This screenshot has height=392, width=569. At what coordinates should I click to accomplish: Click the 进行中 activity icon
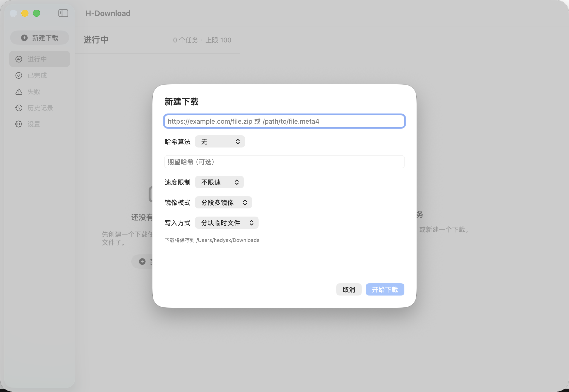[x=19, y=59]
